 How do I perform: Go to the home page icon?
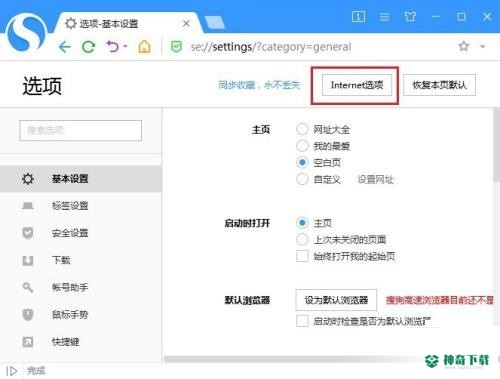click(x=144, y=47)
